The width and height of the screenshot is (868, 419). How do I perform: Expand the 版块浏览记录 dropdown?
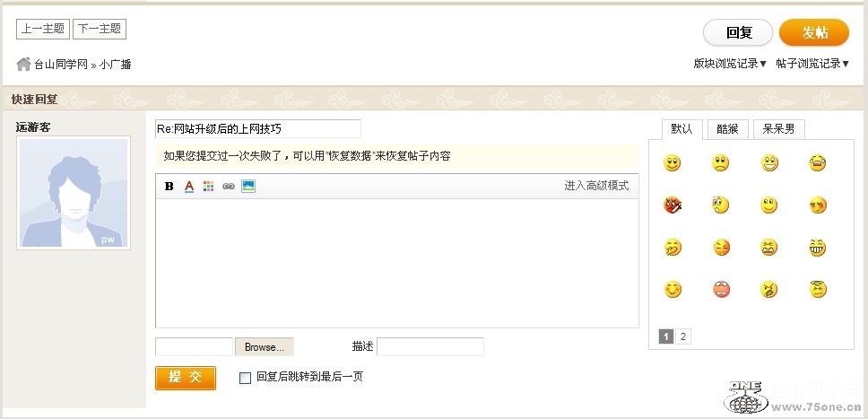click(x=730, y=64)
